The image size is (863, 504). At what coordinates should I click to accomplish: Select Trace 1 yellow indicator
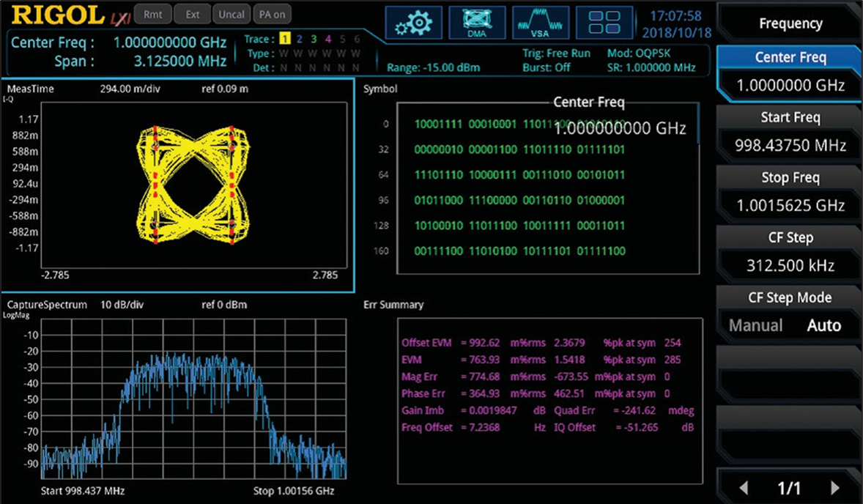284,39
